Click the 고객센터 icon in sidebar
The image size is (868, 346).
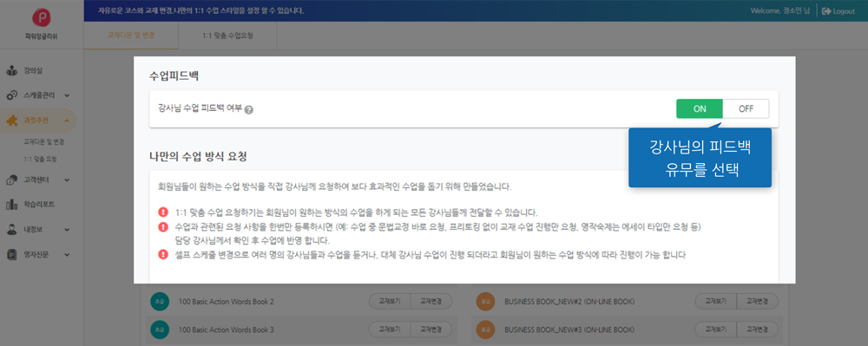pyautogui.click(x=12, y=180)
